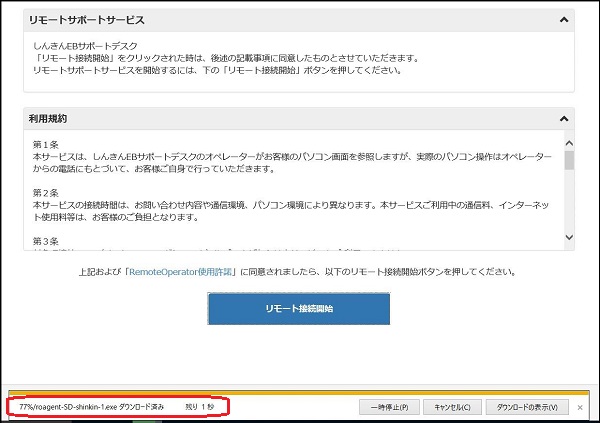Click the 第３条 heading in terms
This screenshot has width=600, height=423.
[x=46, y=240]
